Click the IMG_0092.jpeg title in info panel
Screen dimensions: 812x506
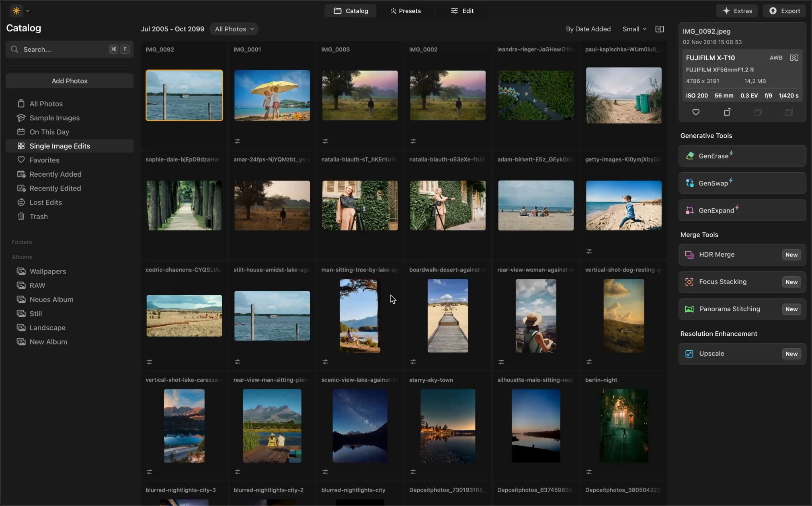[x=706, y=31]
